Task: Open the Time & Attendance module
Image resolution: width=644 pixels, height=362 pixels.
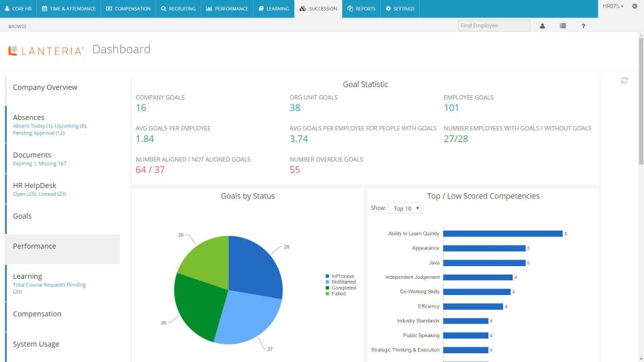Action: click(68, 9)
